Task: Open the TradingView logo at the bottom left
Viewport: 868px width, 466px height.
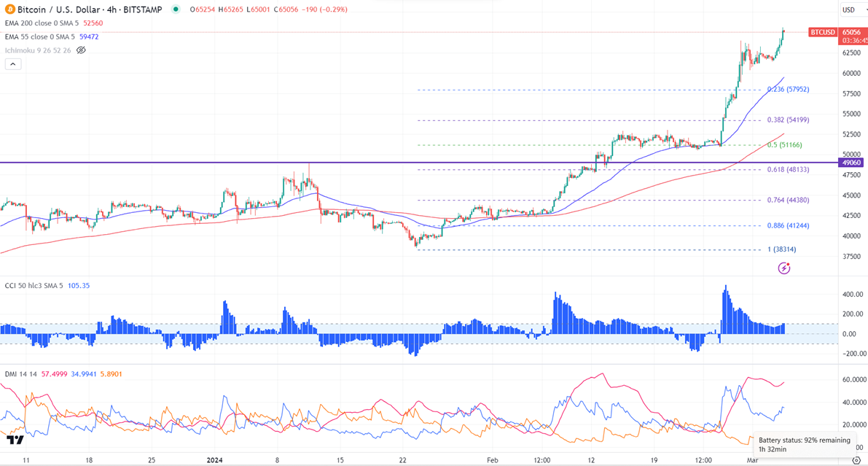Action: tap(15, 440)
